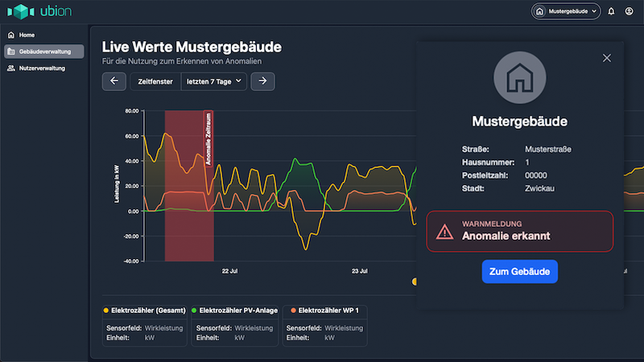Click the 'Anomalie erkannt' warning message box

click(519, 232)
